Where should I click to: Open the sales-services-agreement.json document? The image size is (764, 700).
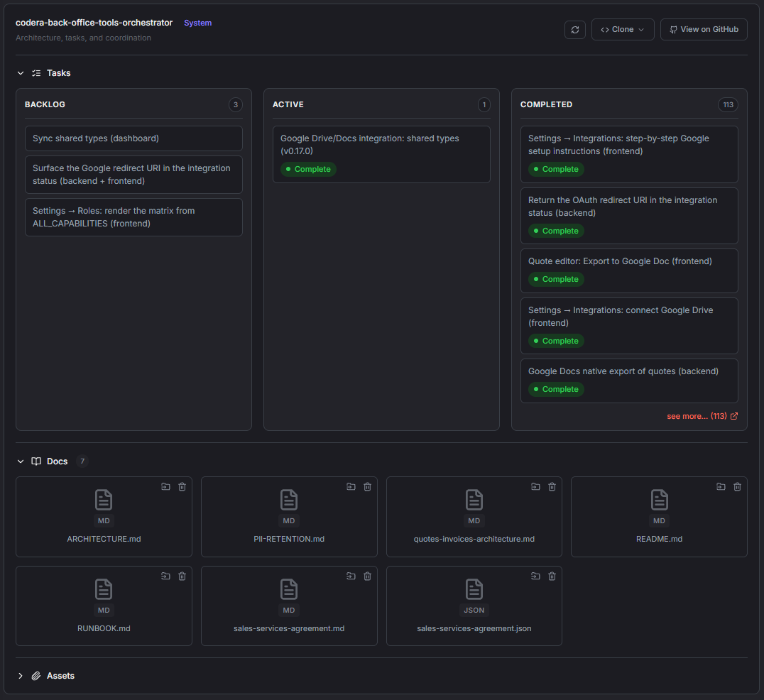point(474,606)
